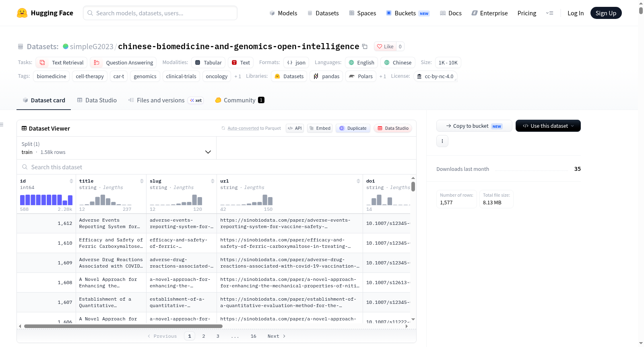The image size is (644, 347).
Task: Sort the id column
Action: [71, 181]
